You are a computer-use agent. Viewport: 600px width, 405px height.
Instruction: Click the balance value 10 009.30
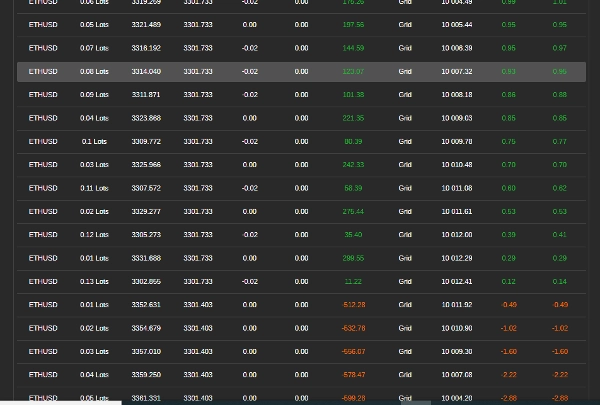point(456,351)
